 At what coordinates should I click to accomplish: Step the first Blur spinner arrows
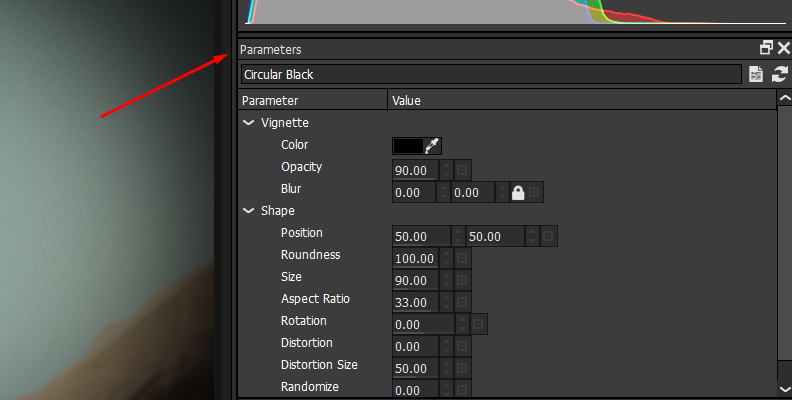[x=443, y=192]
